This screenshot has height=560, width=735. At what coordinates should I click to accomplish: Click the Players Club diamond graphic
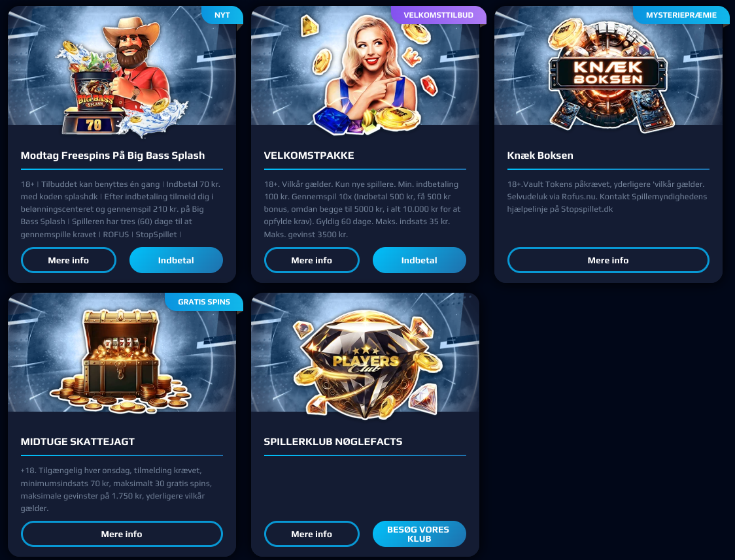pos(366,363)
